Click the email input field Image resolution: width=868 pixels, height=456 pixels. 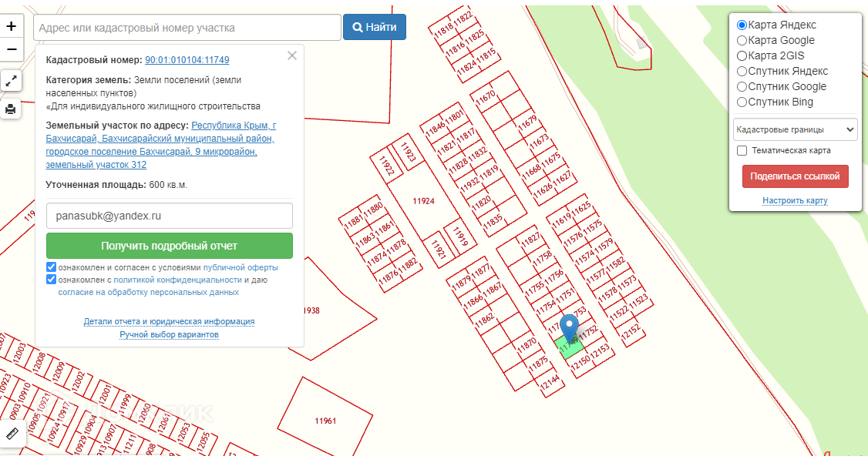point(170,216)
